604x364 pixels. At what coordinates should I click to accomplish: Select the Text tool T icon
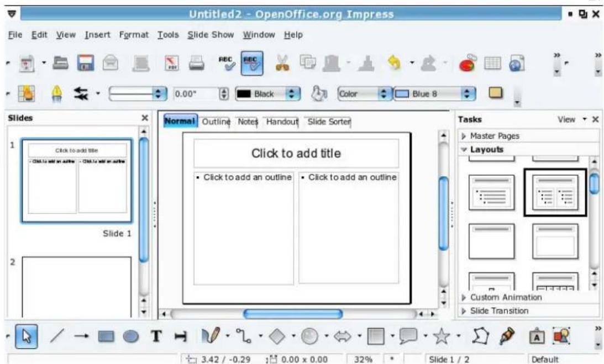pos(156,336)
